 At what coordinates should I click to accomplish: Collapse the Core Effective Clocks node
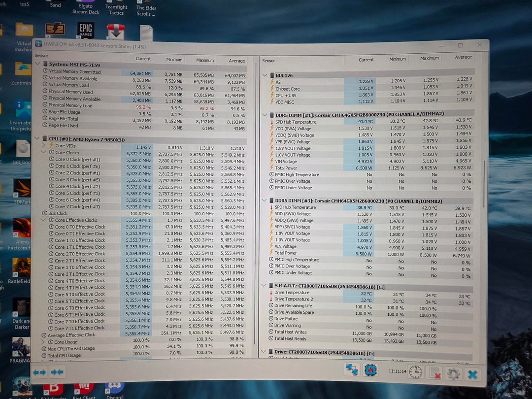tap(43, 220)
